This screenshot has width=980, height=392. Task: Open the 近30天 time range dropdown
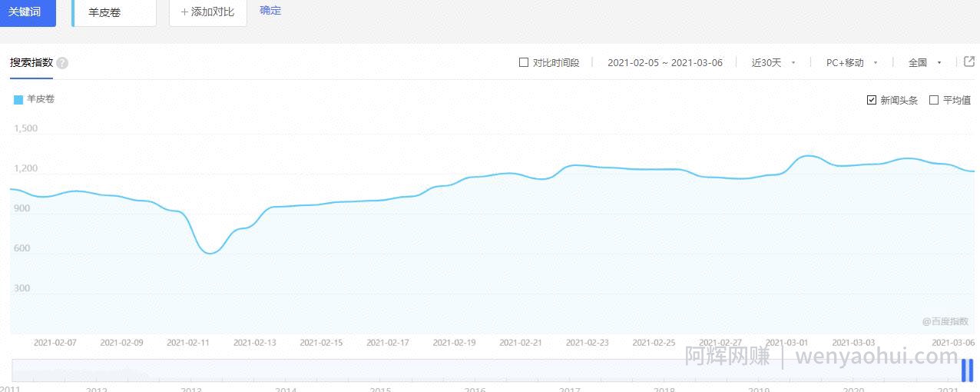pyautogui.click(x=773, y=63)
